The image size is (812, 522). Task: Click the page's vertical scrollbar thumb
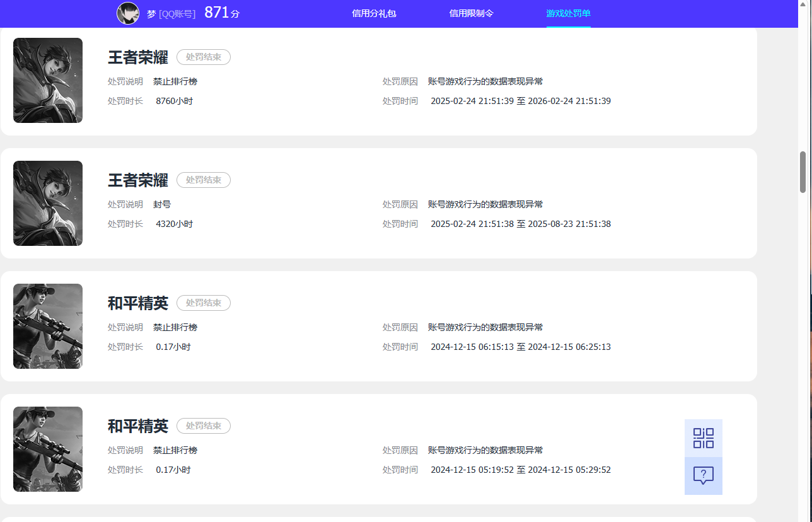pyautogui.click(x=803, y=171)
